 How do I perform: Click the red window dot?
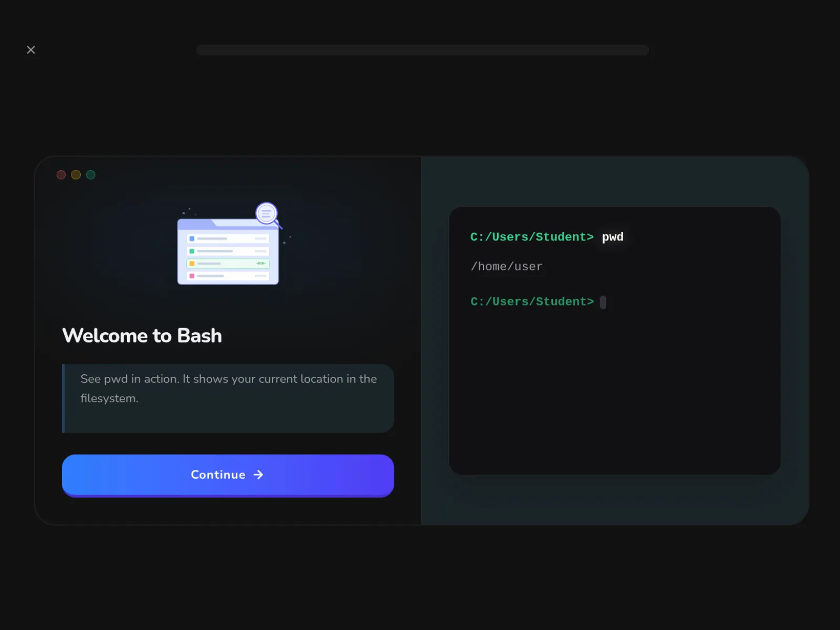click(61, 175)
